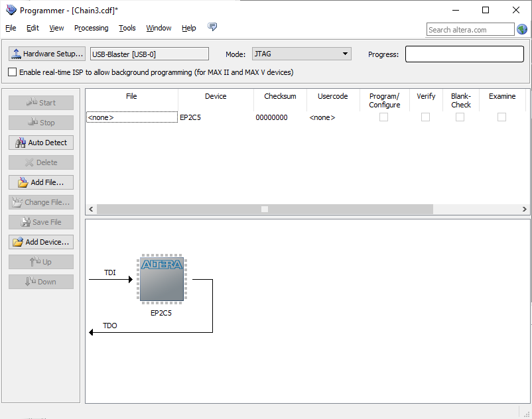Click the <none> usercode cell
Screen dimensions: 532x419
point(333,117)
